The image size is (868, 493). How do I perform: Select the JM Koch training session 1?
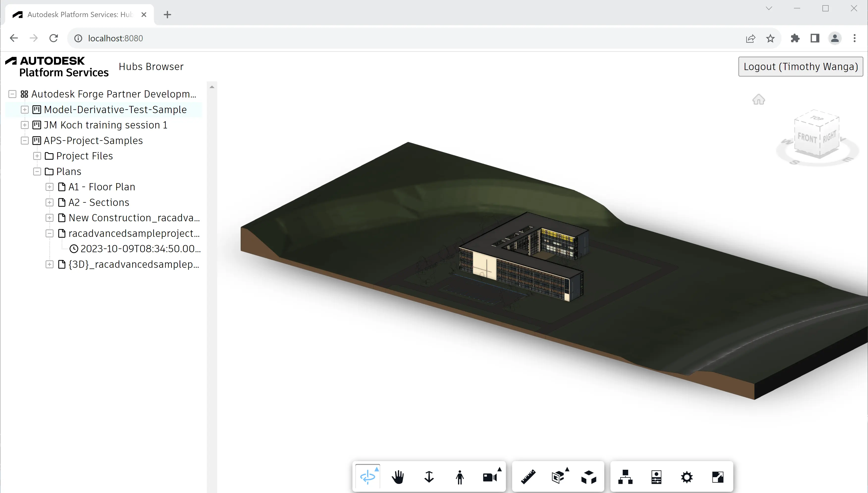(105, 124)
